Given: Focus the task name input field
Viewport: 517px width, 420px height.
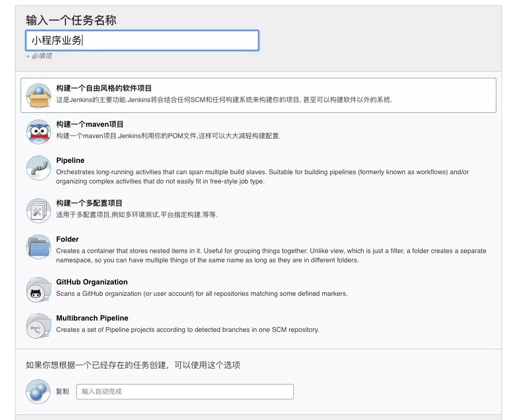Looking at the screenshot, I should pos(142,41).
